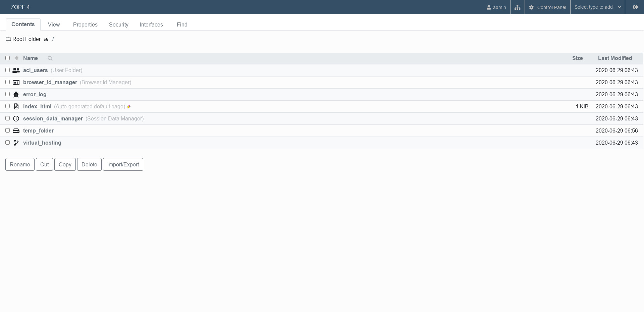
Task: Click the logout icon in top bar
Action: click(x=635, y=7)
